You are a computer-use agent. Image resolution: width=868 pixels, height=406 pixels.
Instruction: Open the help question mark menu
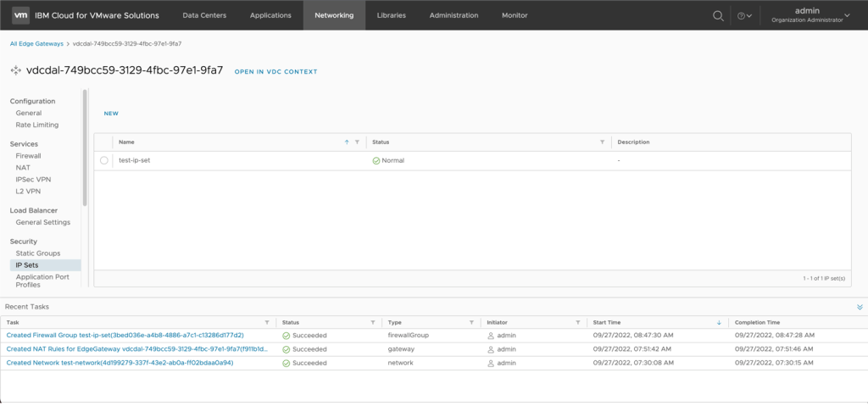point(743,15)
